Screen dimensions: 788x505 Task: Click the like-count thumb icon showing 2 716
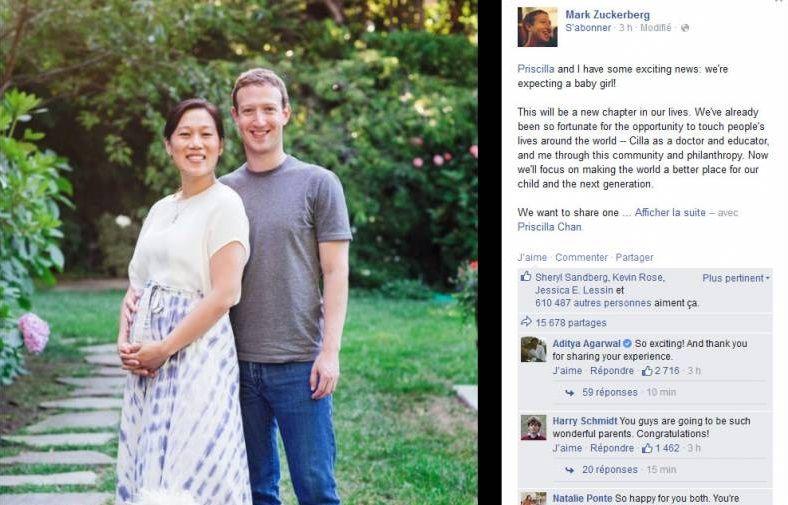coord(647,371)
